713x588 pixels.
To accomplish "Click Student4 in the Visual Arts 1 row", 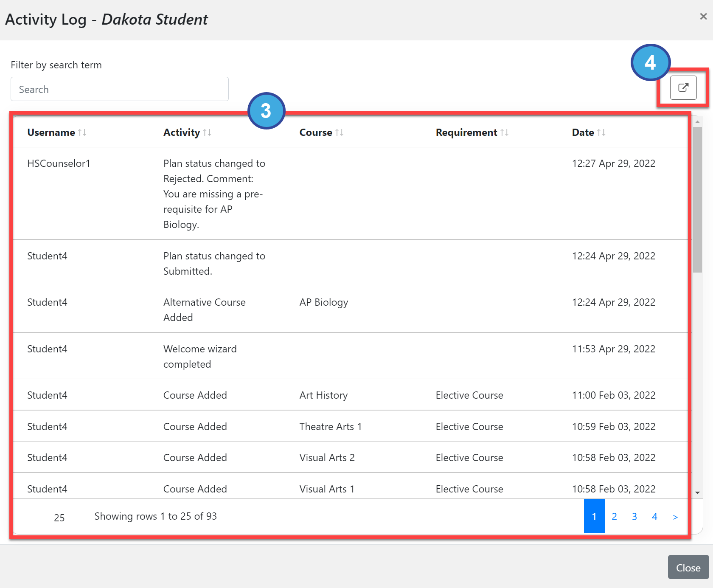I will coord(47,489).
